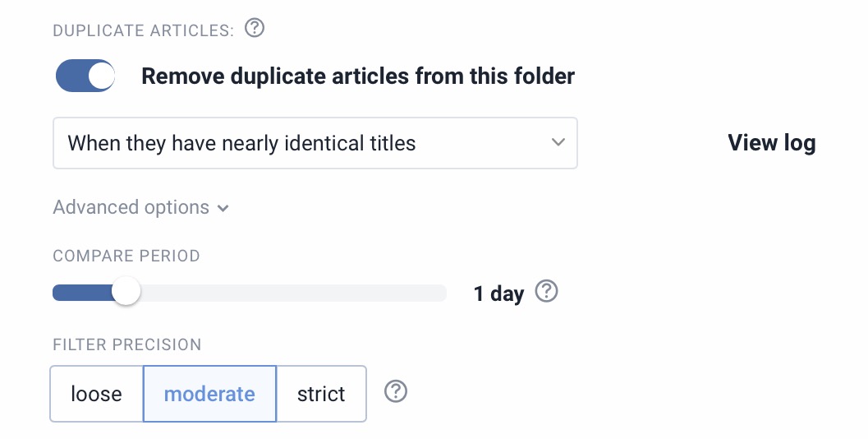
Task: Open the Filter Precision help tooltip icon
Action: 396,392
